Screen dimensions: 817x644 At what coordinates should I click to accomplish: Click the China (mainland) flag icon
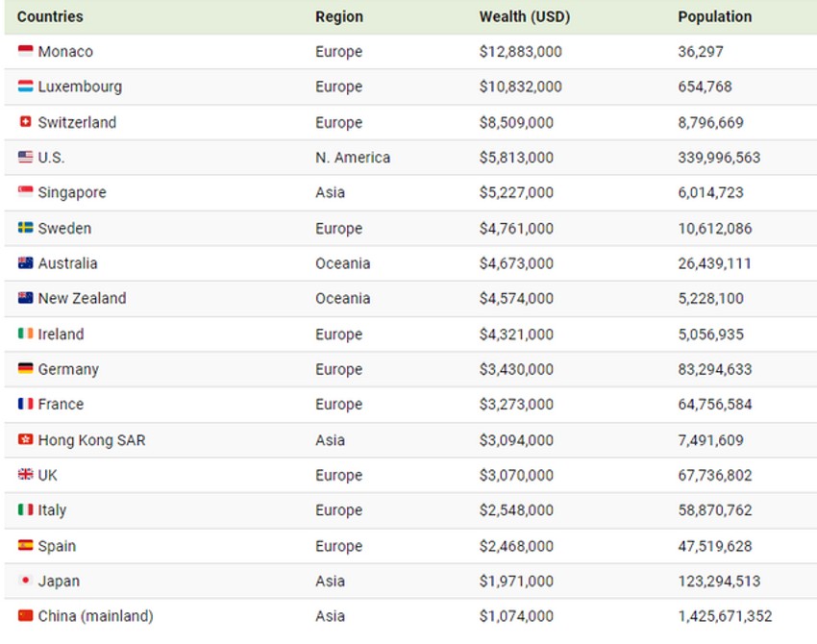pyautogui.click(x=25, y=616)
